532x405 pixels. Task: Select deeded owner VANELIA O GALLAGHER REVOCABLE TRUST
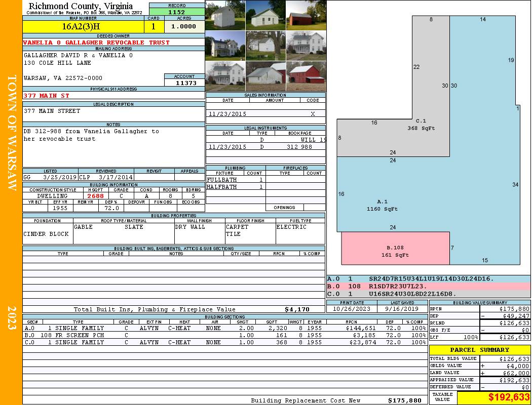(96, 43)
